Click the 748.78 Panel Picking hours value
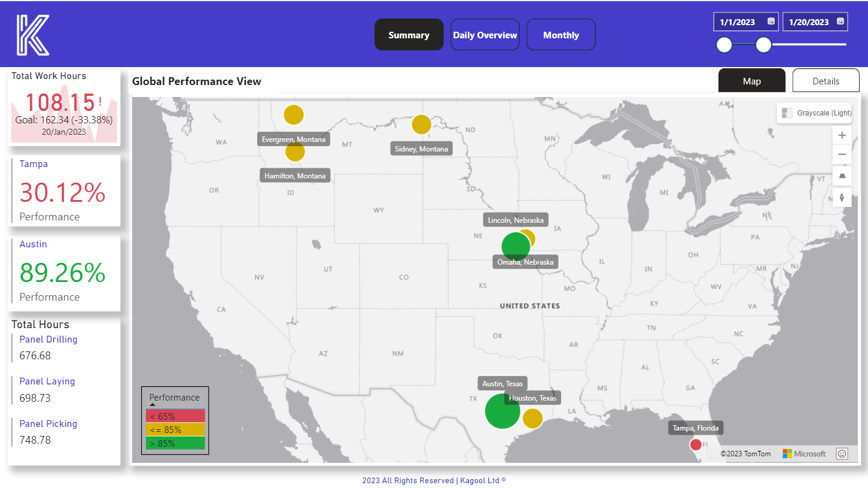Image resolution: width=868 pixels, height=488 pixels. pyautogui.click(x=35, y=440)
